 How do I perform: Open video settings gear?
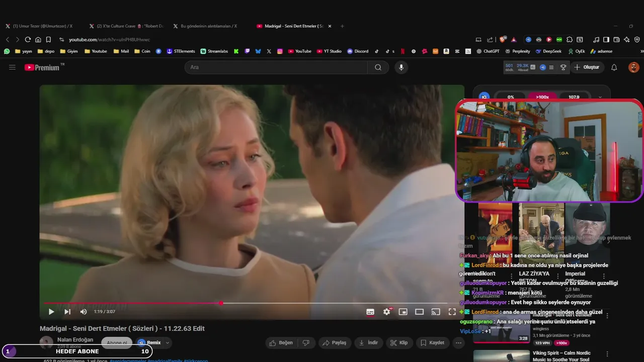pyautogui.click(x=386, y=312)
